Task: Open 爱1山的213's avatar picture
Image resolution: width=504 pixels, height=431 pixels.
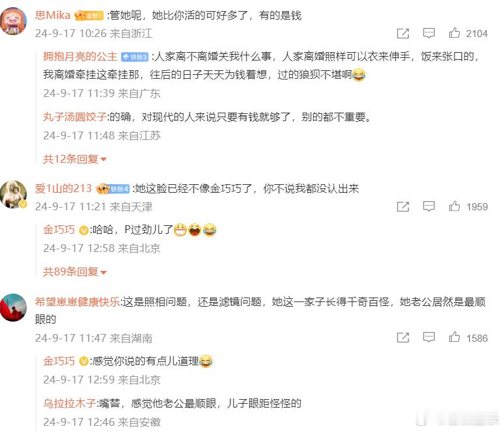Action: [14, 194]
